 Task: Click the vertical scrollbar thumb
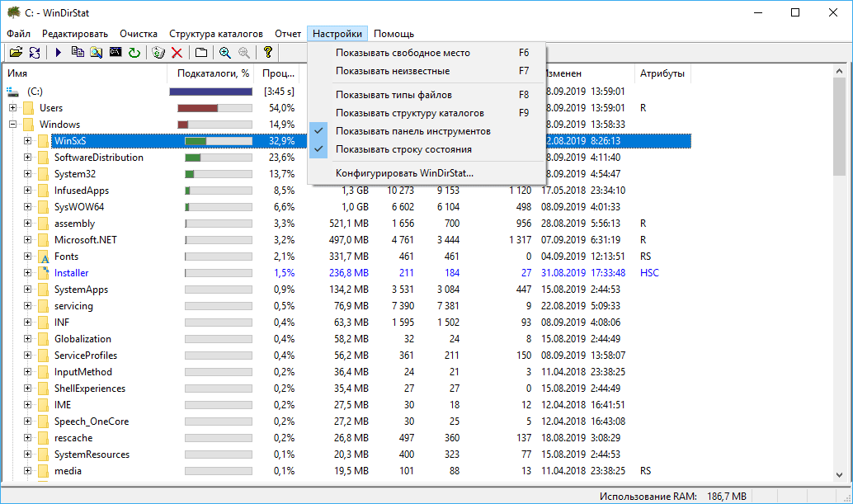(839, 127)
